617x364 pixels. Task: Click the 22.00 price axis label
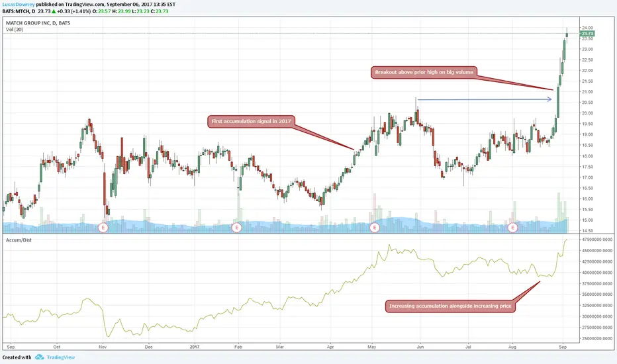[x=587, y=70]
